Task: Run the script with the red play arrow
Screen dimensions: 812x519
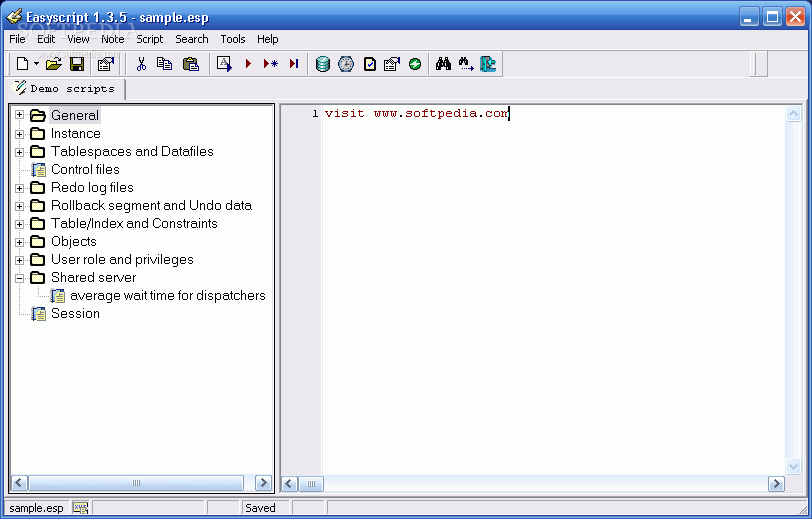Action: pyautogui.click(x=248, y=64)
